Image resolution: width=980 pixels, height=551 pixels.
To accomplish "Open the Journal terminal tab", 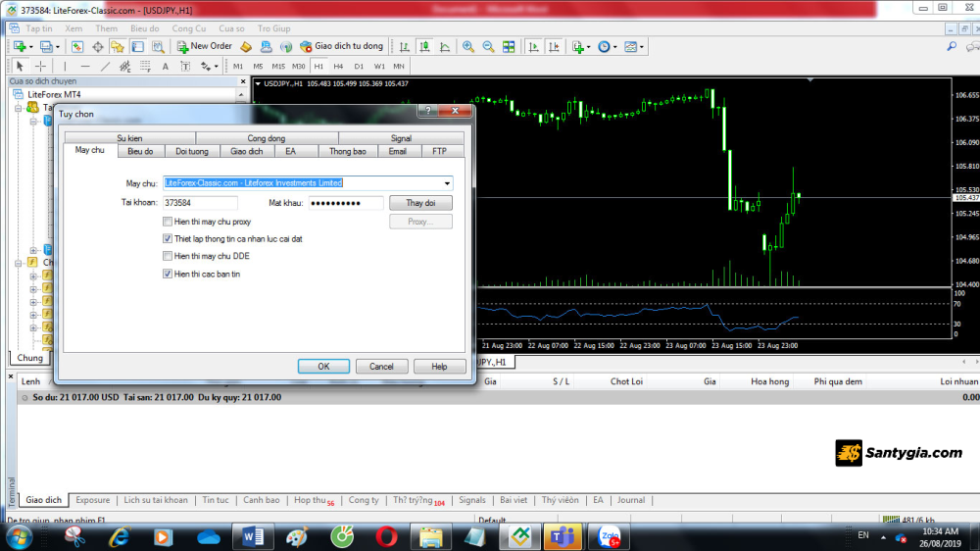I will (x=630, y=500).
